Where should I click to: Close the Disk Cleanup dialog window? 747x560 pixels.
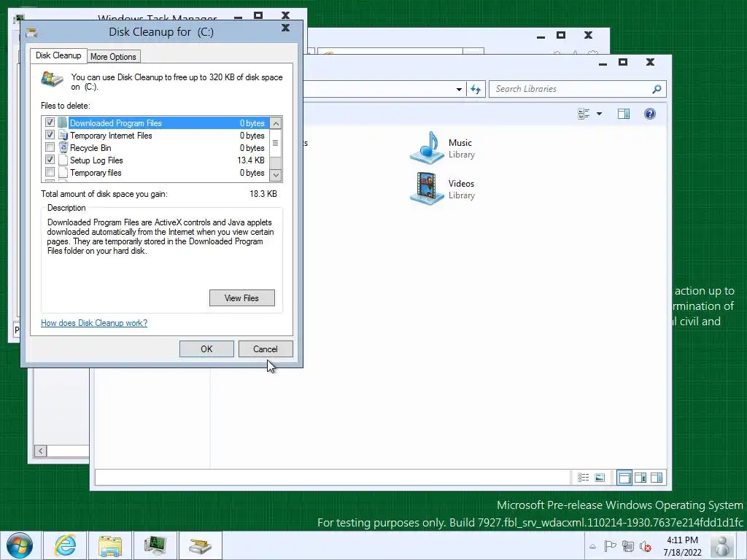[285, 28]
